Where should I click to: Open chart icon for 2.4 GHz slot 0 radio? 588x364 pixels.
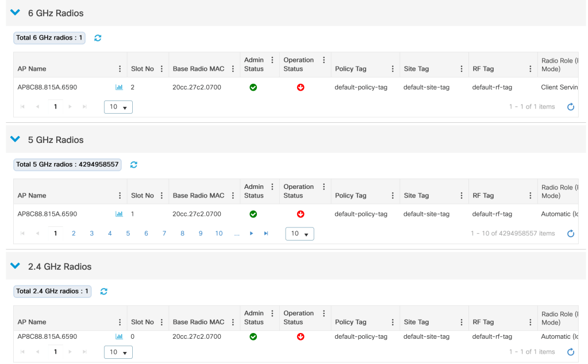point(120,336)
